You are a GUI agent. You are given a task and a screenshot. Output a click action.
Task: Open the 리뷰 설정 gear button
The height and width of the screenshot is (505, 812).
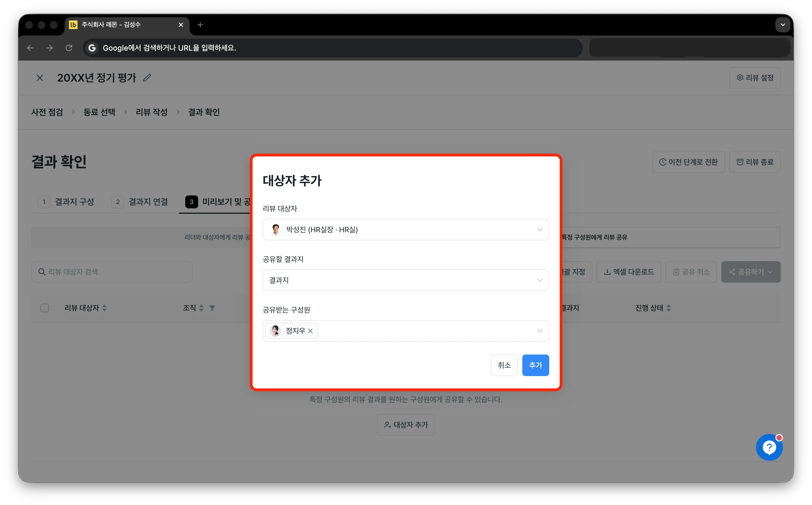point(755,78)
